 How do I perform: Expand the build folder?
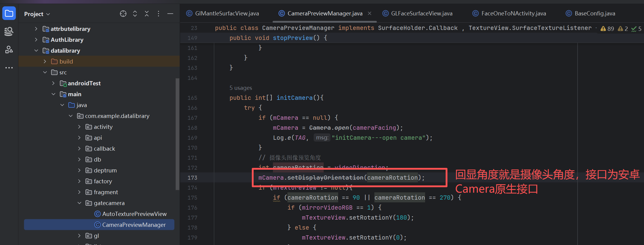tap(45, 61)
